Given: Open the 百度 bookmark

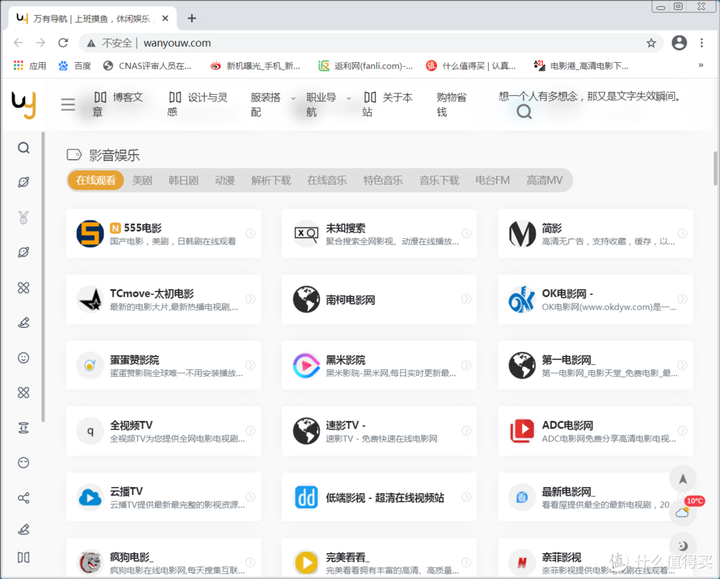Looking at the screenshot, I should click(x=75, y=66).
